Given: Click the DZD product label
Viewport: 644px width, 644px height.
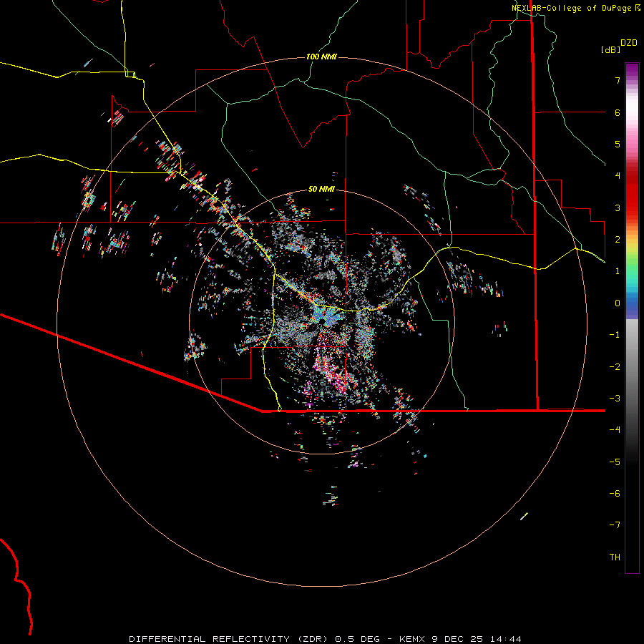Looking at the screenshot, I should tap(629, 43).
